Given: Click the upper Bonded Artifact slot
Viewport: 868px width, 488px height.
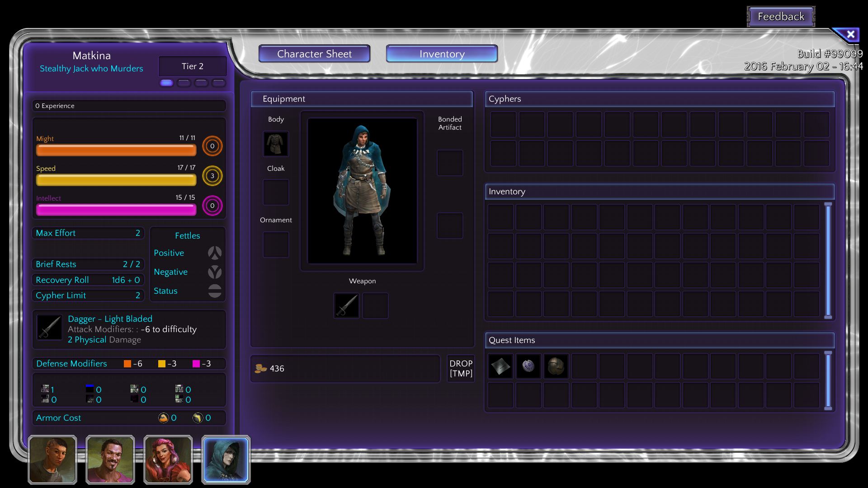Looking at the screenshot, I should click(x=450, y=163).
